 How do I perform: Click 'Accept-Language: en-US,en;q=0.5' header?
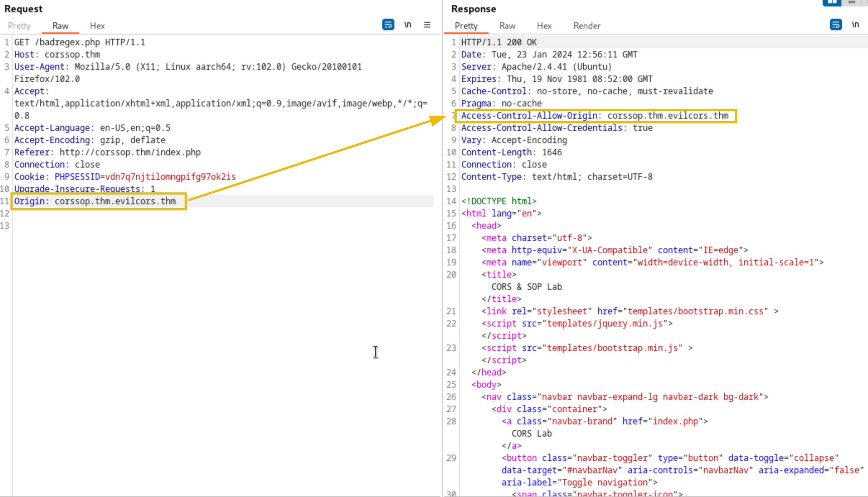[x=92, y=128]
